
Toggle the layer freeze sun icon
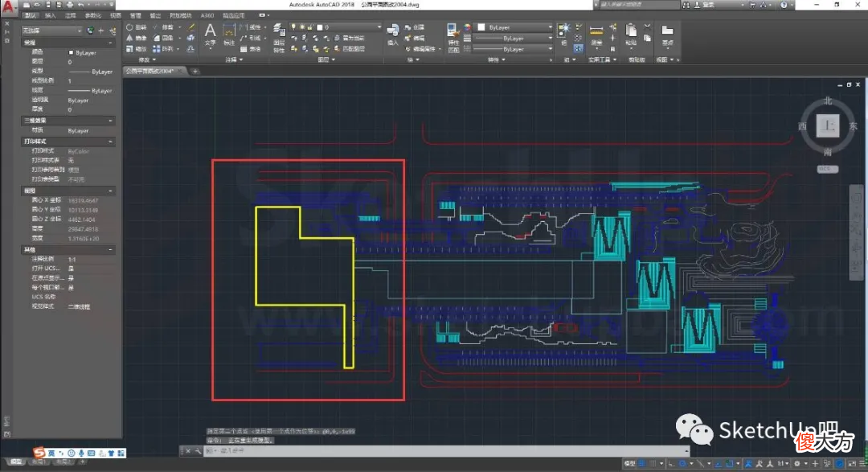pos(301,27)
